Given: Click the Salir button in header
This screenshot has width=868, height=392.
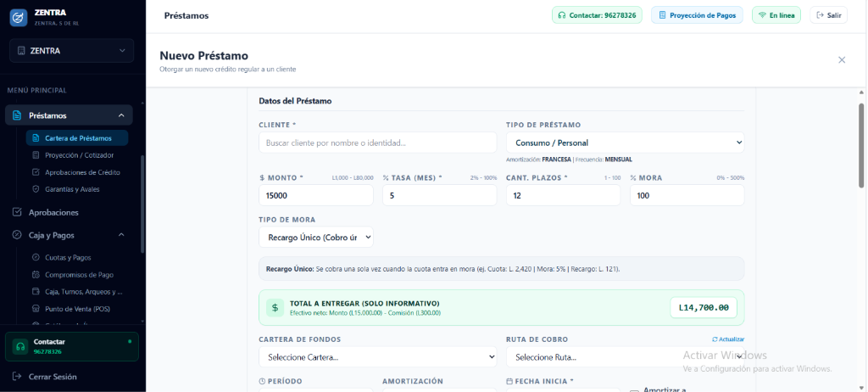Looking at the screenshot, I should point(829,15).
